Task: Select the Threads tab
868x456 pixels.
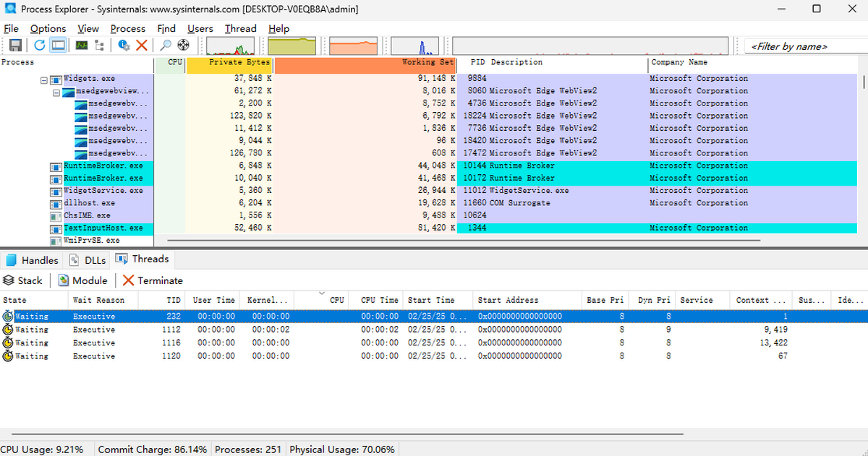Action: 142,259
